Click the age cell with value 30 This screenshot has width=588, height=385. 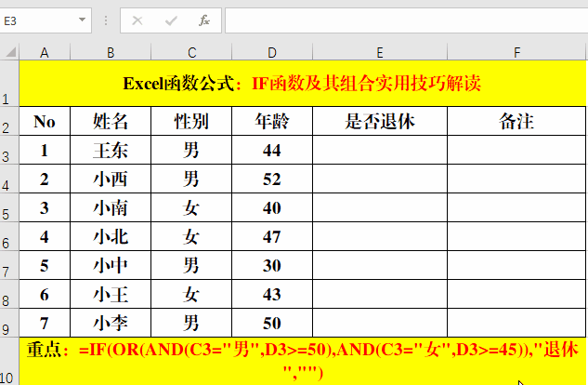[x=272, y=265]
